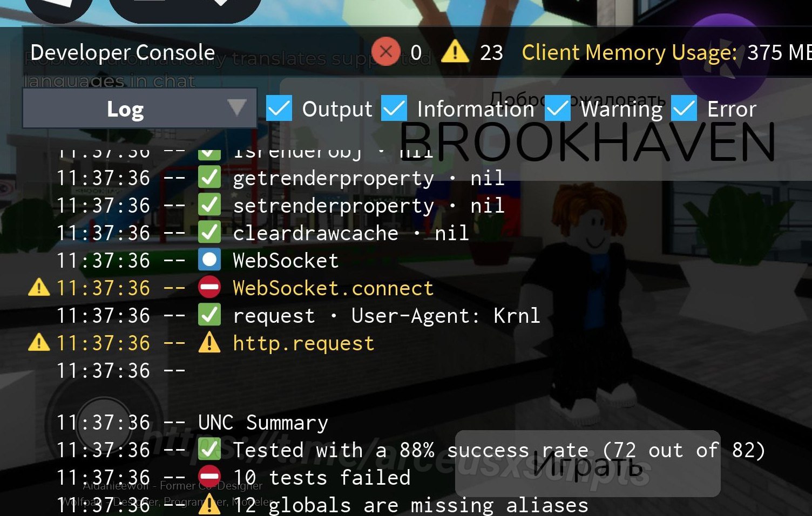Click the Developer Console title
This screenshot has width=812, height=516.
123,52
